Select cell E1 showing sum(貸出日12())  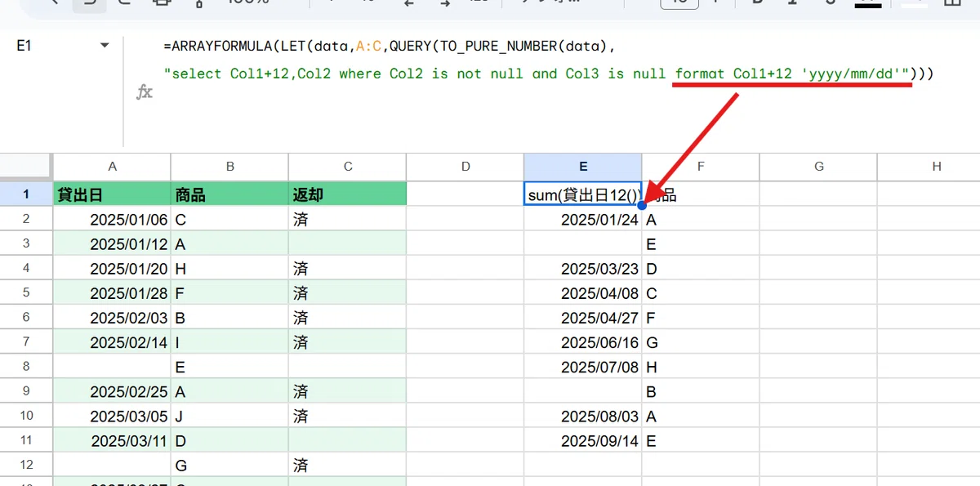tap(583, 194)
